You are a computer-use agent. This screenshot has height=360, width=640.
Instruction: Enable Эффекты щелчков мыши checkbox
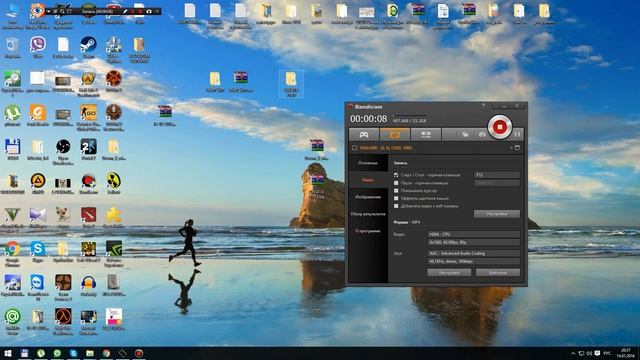point(396,198)
